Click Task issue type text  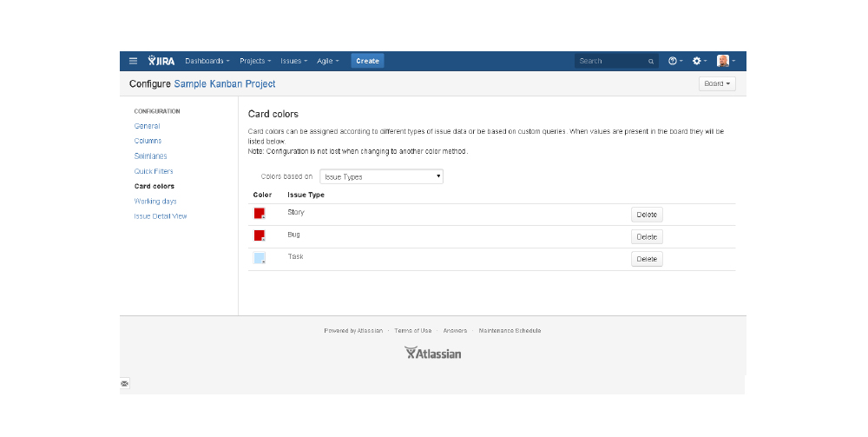click(x=296, y=256)
